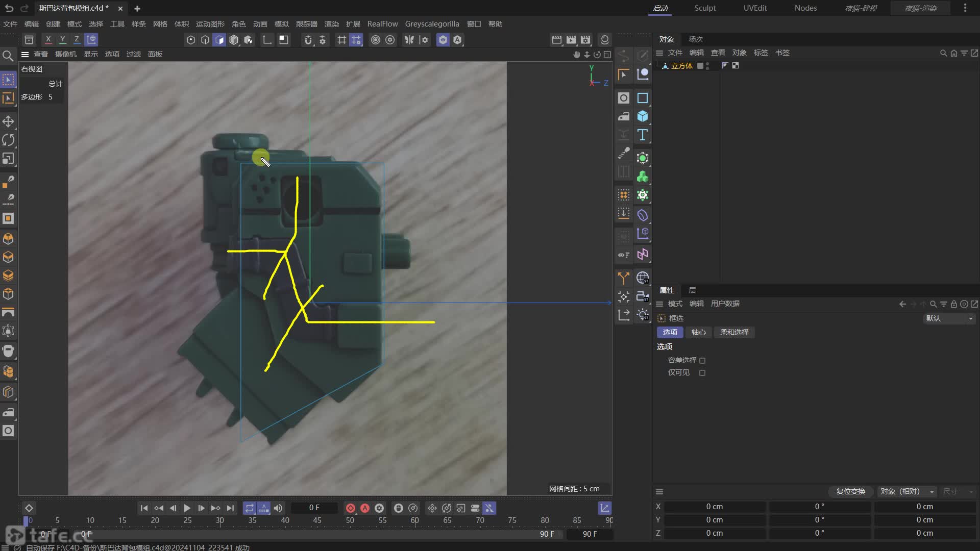
Task: Toggle 立方体 object visibility dots
Action: 707,66
